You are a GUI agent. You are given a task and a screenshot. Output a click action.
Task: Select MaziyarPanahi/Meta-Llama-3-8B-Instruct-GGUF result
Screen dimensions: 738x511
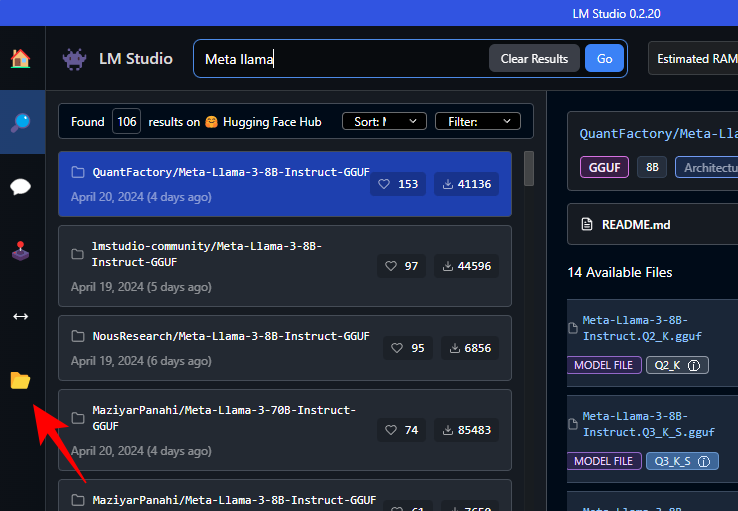[x=285, y=495]
